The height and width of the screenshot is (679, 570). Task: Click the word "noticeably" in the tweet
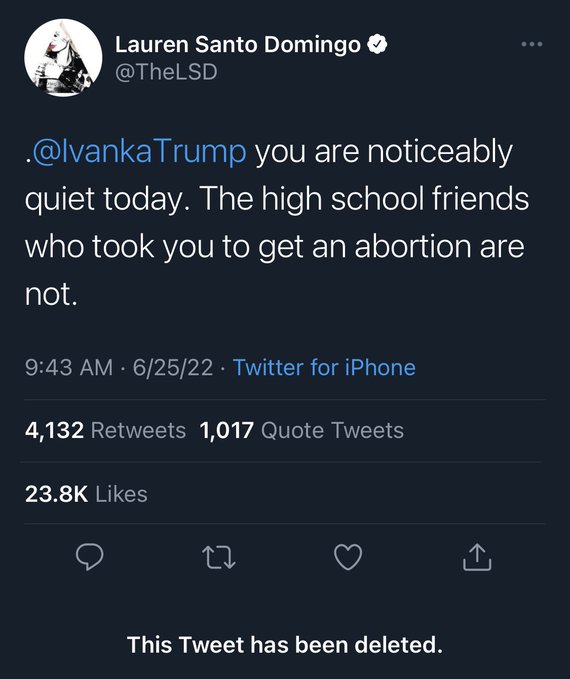point(440,152)
